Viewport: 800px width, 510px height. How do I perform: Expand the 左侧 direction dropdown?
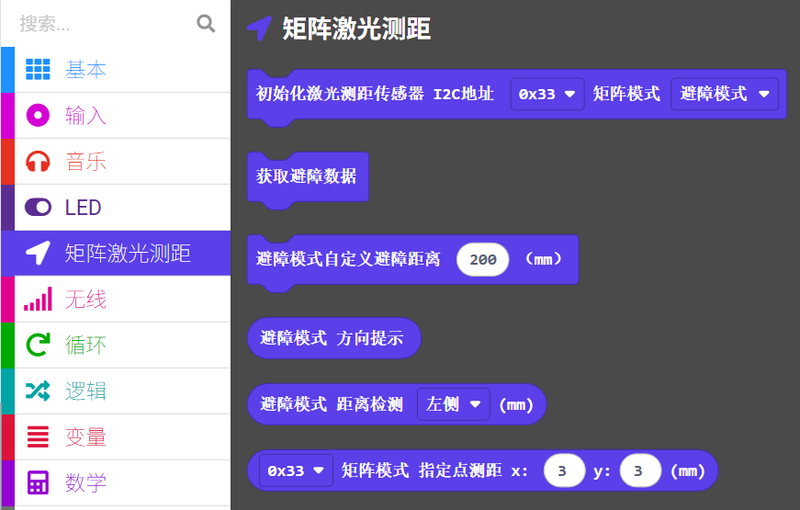(453, 405)
